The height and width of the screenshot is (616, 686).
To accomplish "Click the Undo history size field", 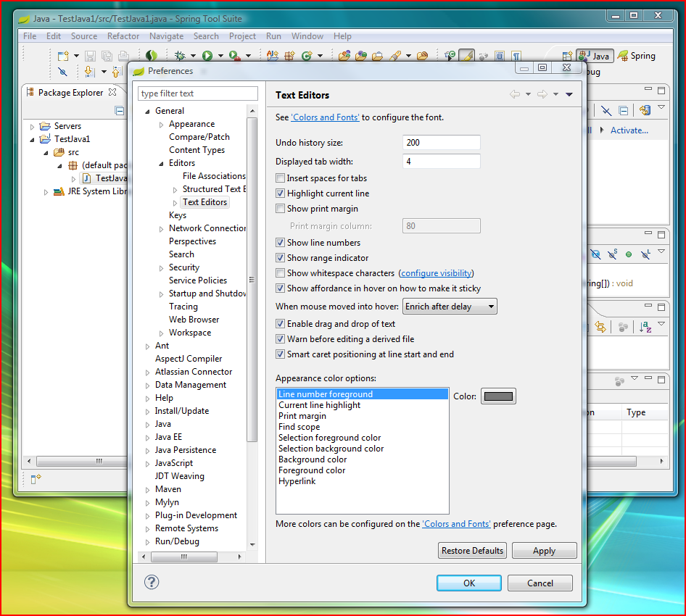I will coord(441,143).
